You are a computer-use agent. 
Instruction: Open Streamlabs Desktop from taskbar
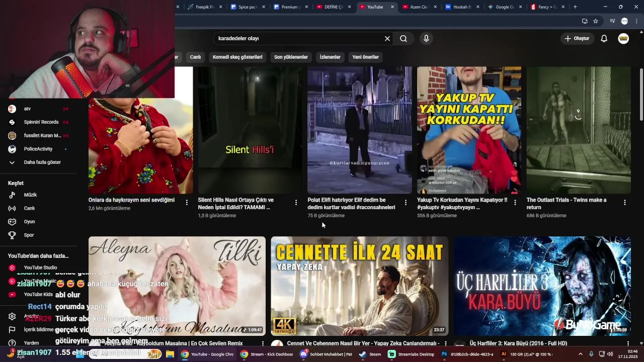[x=411, y=354]
